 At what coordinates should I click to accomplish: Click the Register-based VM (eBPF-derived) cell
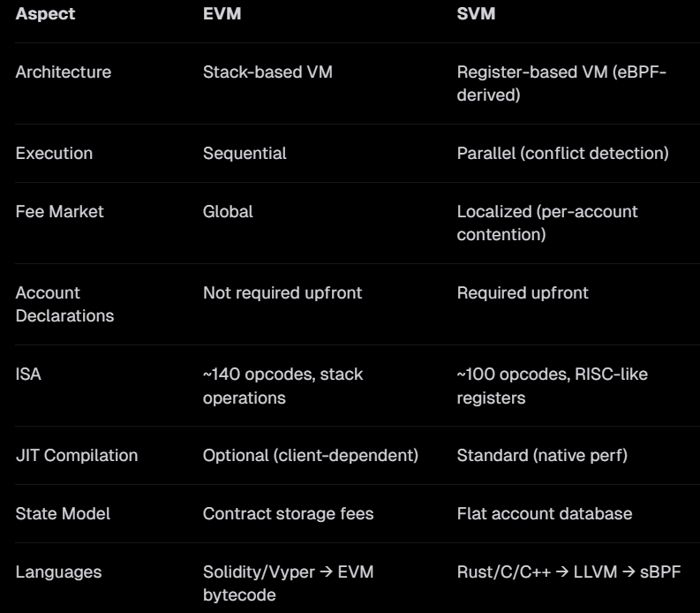click(561, 82)
